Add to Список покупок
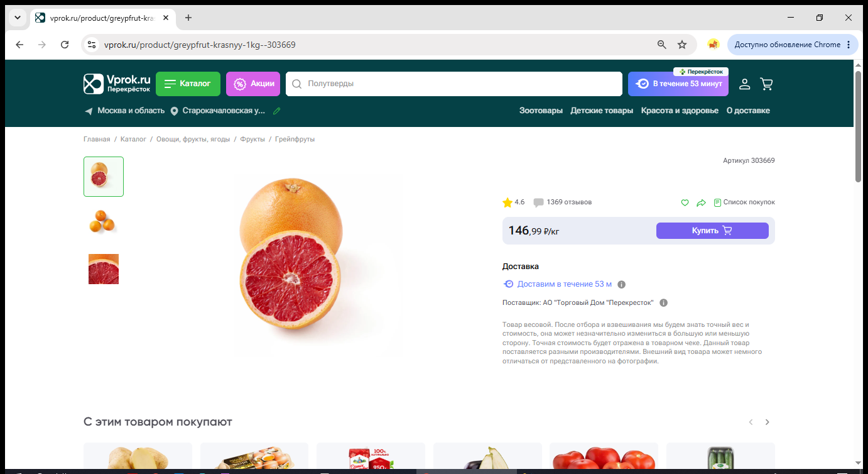This screenshot has height=474, width=868. pyautogui.click(x=744, y=202)
